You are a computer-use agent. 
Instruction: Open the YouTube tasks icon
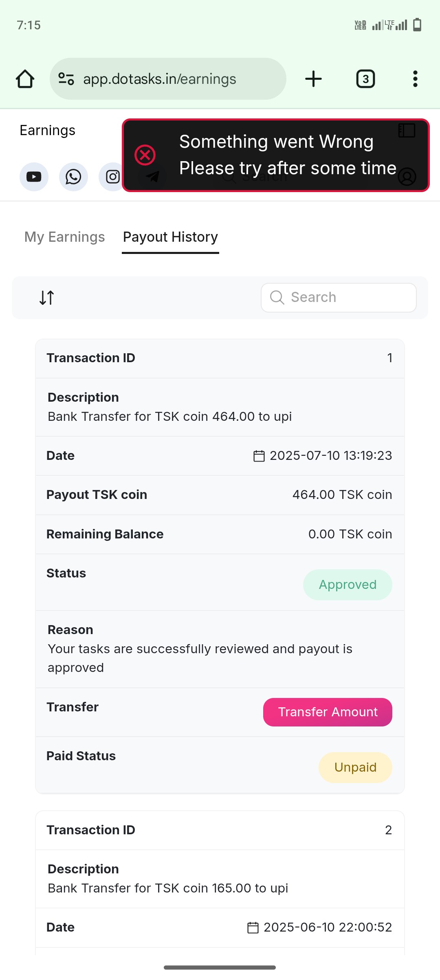[x=34, y=177]
